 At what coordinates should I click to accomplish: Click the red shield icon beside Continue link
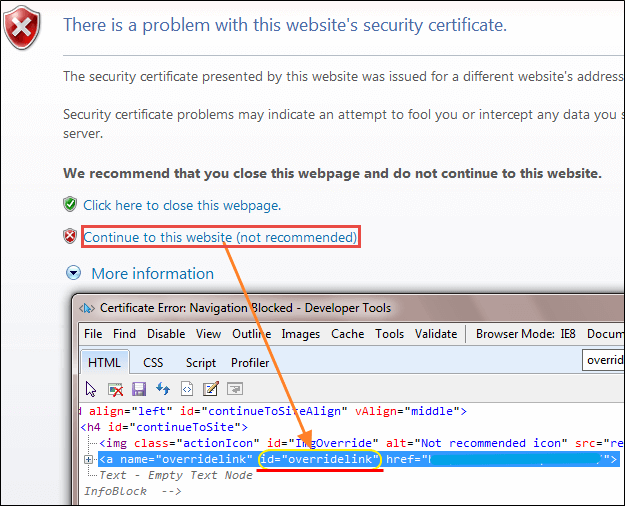70,237
